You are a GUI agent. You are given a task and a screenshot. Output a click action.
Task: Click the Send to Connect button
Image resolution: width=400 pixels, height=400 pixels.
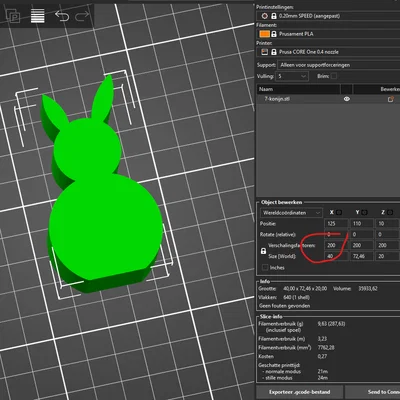(373, 392)
